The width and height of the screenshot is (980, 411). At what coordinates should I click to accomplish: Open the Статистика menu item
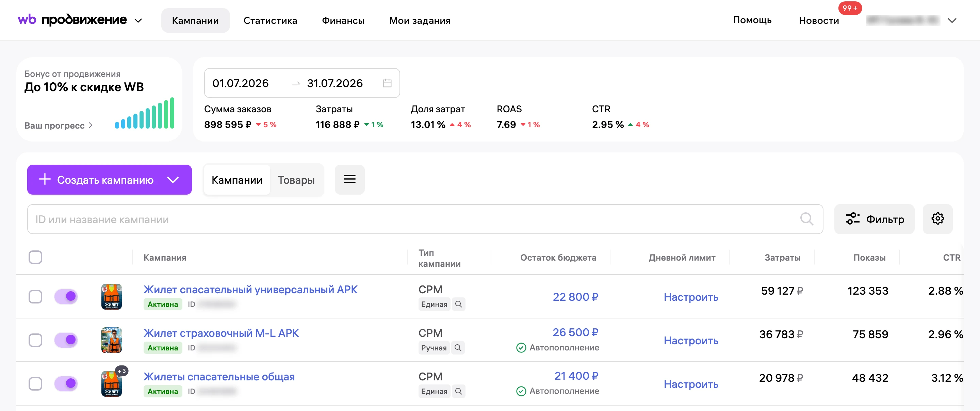tap(270, 20)
